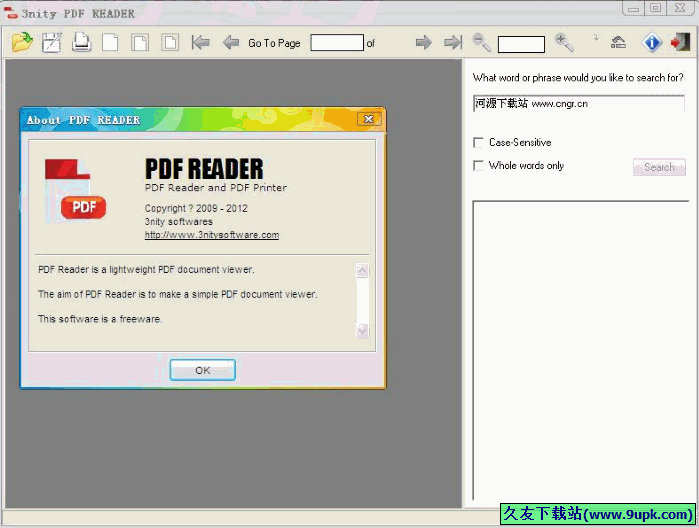Click OK in the About dialog
The image size is (699, 528).
click(x=202, y=370)
